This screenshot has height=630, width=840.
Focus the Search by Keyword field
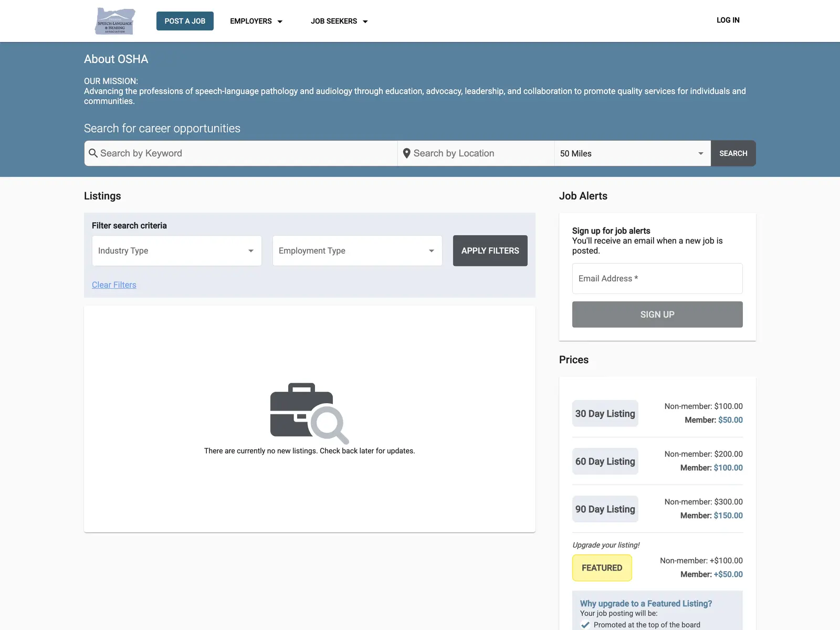point(241,153)
